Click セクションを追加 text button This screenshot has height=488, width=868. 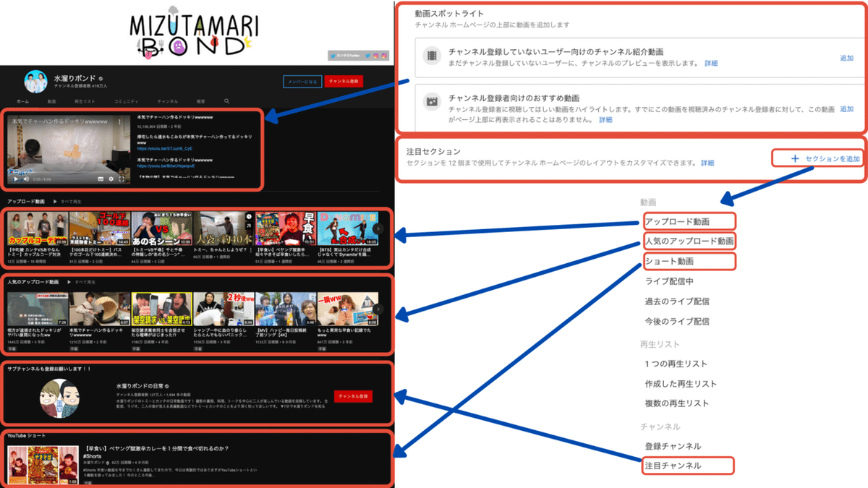pos(833,158)
